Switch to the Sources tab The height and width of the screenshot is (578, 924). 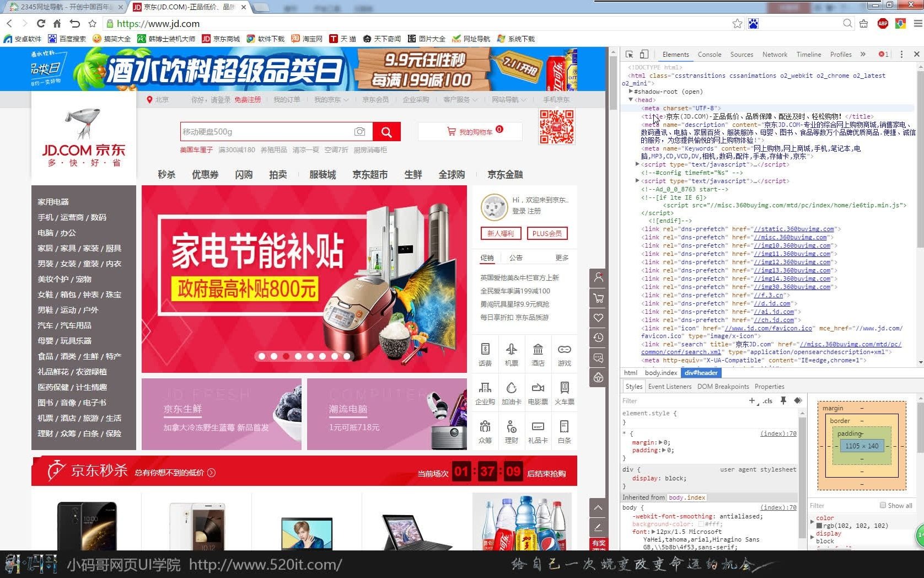[742, 54]
